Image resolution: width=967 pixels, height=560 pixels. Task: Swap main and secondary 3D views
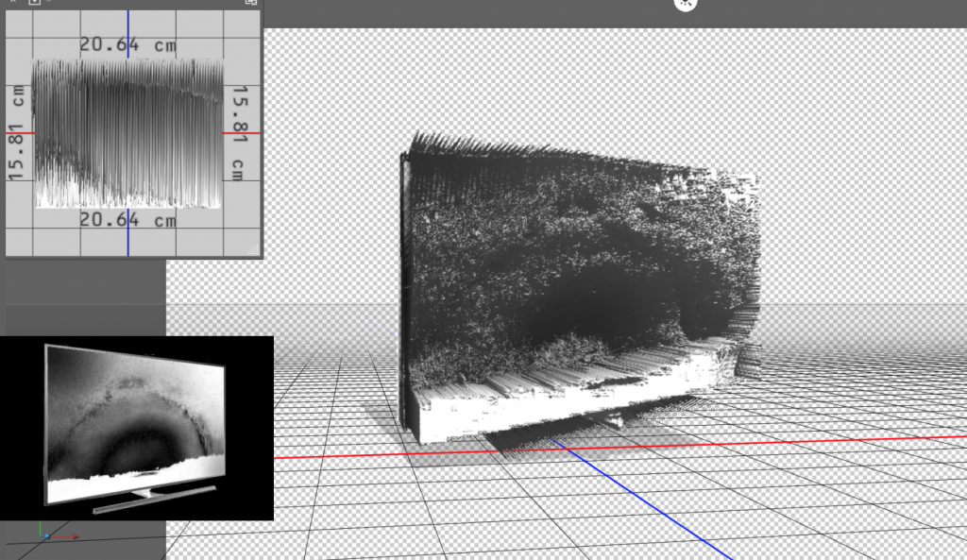(251, 3)
